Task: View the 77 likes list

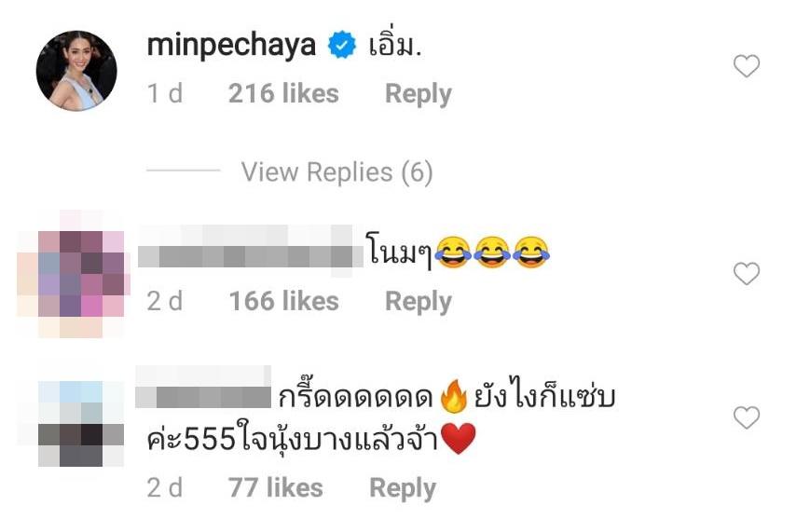Action: 276,488
